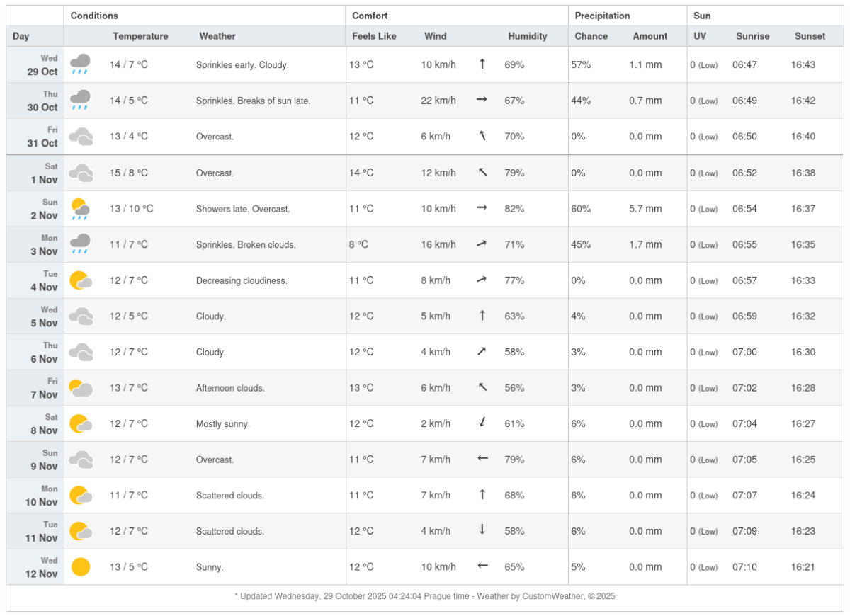Select the Mon 10 Nov day cell
Image resolution: width=850 pixels, height=616 pixels.
coord(35,496)
